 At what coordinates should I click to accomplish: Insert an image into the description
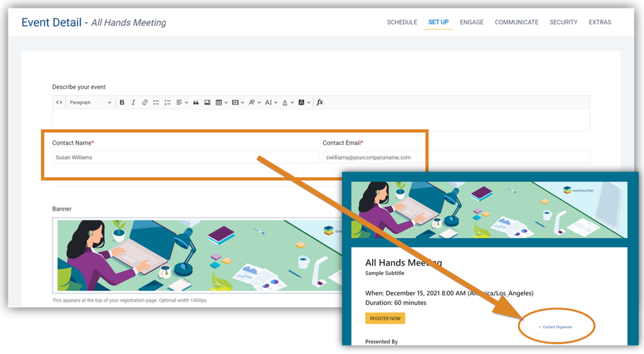[x=207, y=103]
